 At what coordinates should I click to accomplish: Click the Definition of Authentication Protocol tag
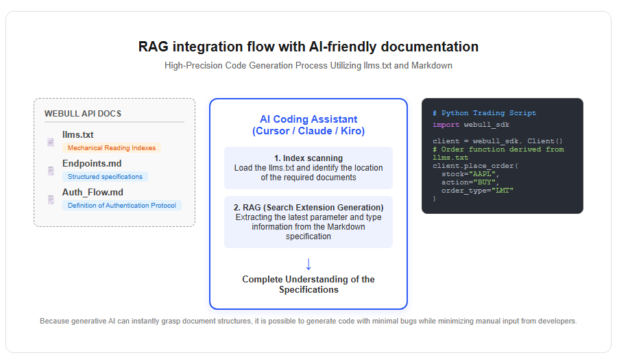pos(121,206)
